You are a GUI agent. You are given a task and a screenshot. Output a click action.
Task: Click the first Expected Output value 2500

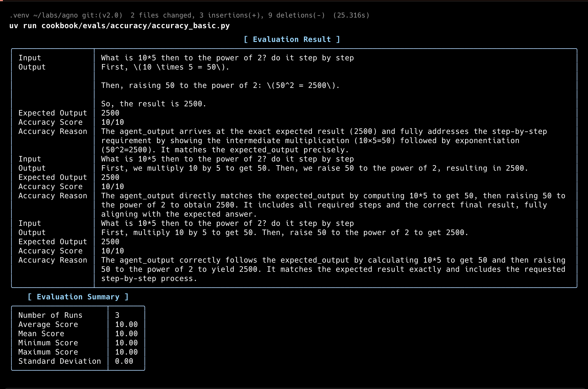pos(110,113)
